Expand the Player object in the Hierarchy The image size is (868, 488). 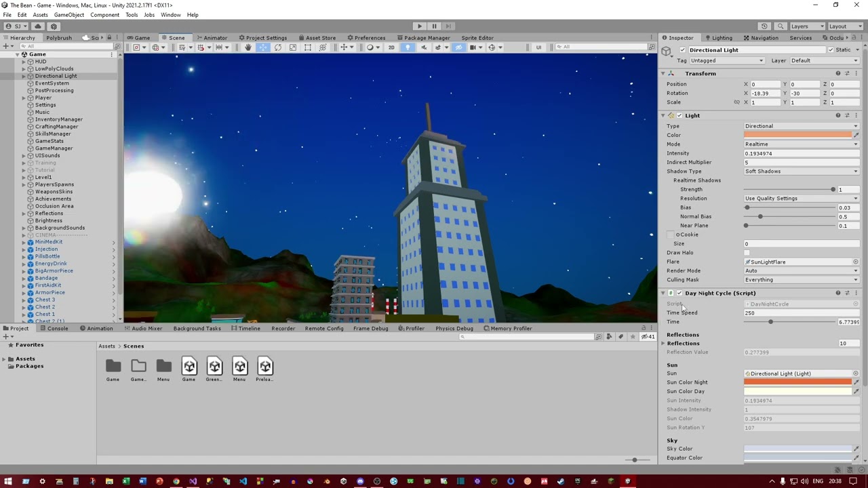coord(24,98)
